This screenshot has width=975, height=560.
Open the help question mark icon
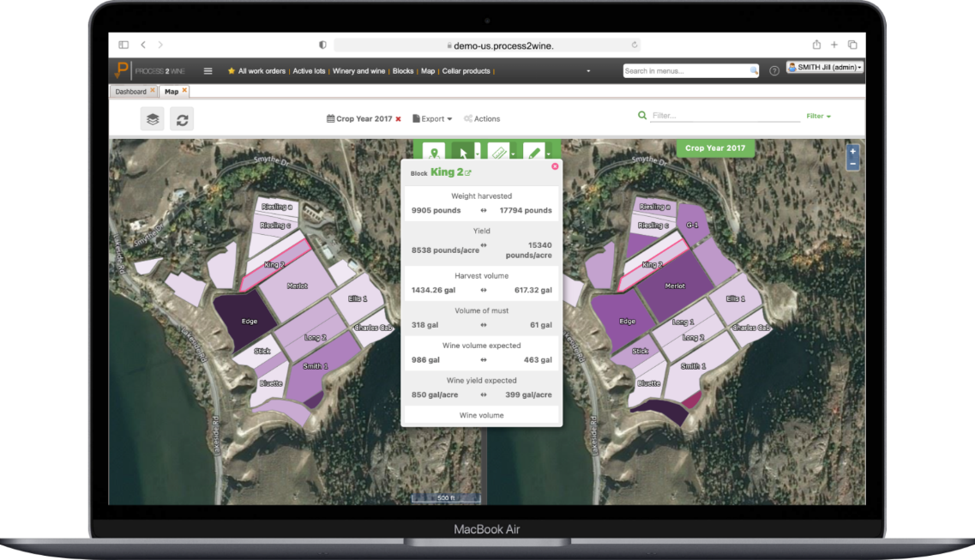(774, 70)
